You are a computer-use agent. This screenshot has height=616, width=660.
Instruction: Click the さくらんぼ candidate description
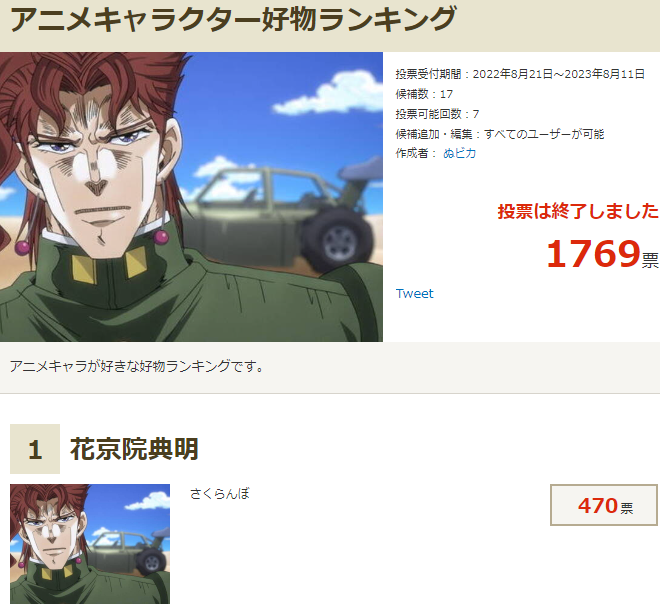point(219,493)
